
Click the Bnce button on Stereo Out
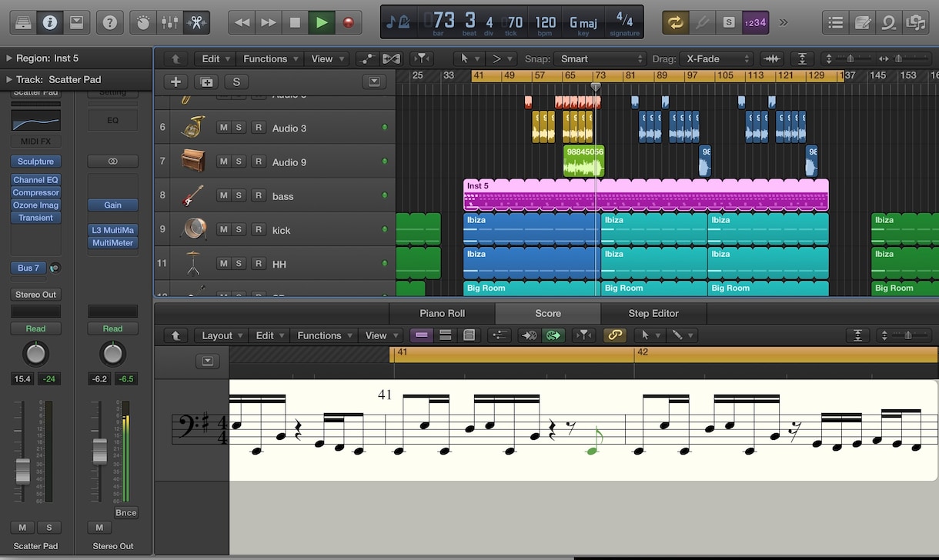[x=125, y=512]
